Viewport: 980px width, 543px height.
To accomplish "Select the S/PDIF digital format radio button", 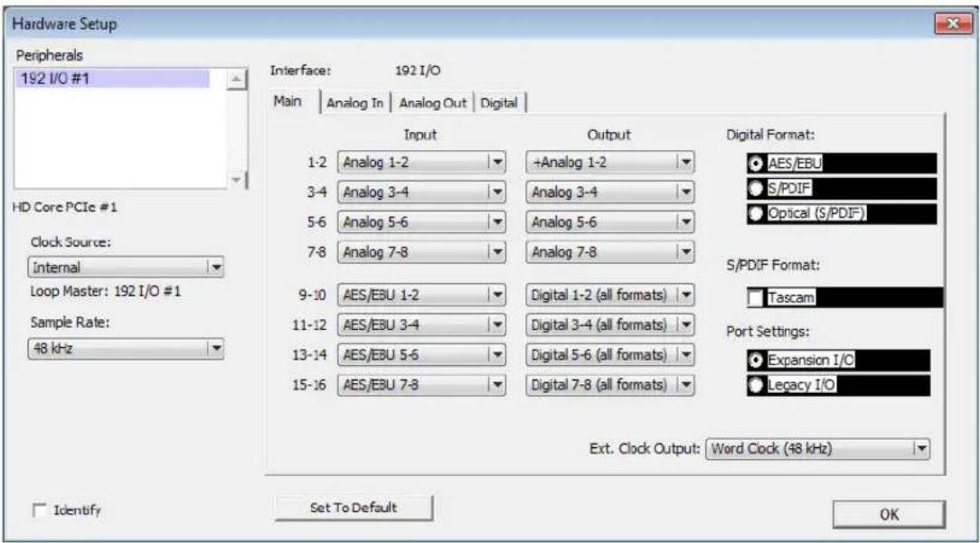I will point(756,188).
